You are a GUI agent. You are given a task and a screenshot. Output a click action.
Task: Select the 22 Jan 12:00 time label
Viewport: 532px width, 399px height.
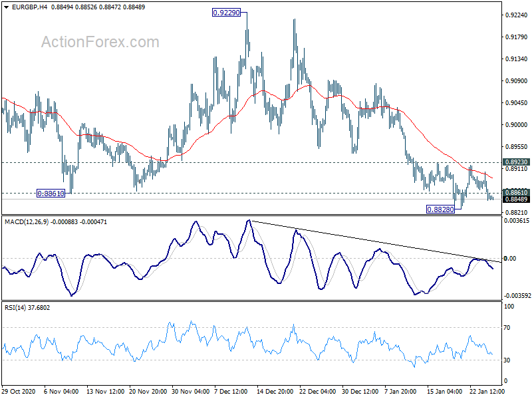(487, 392)
